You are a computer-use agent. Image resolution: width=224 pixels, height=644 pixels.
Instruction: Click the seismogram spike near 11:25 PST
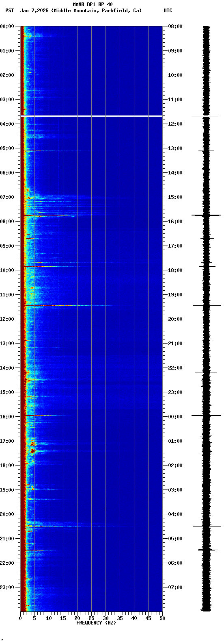point(207,305)
